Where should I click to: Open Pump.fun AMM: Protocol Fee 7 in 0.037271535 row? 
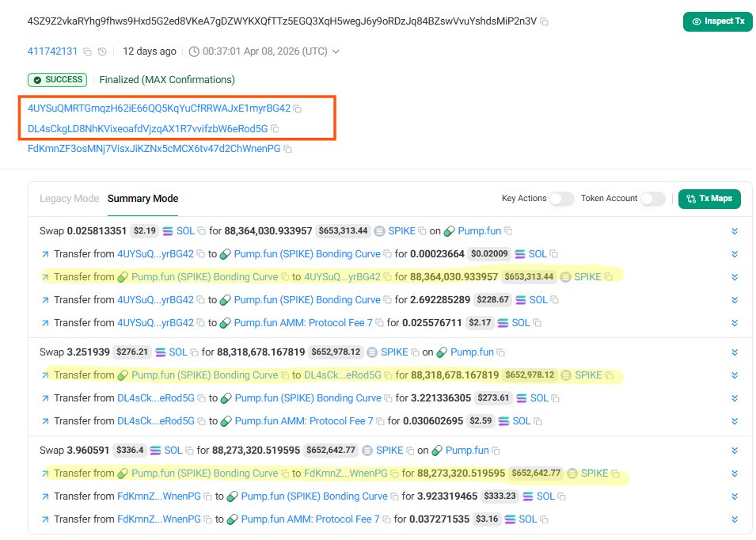(310, 519)
